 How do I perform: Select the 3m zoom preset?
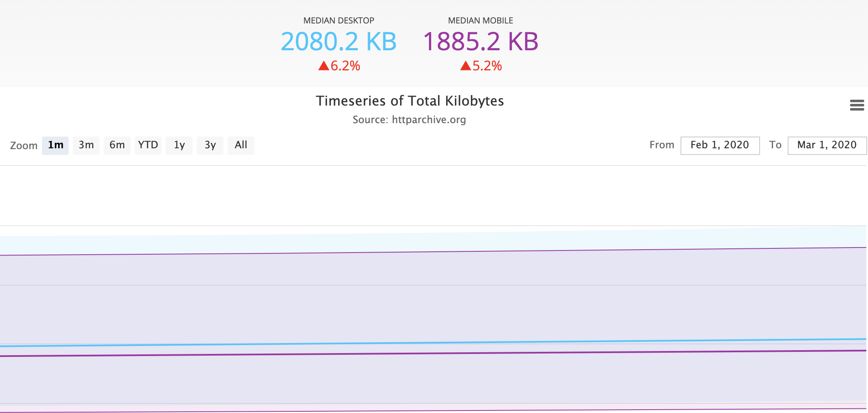pyautogui.click(x=86, y=145)
